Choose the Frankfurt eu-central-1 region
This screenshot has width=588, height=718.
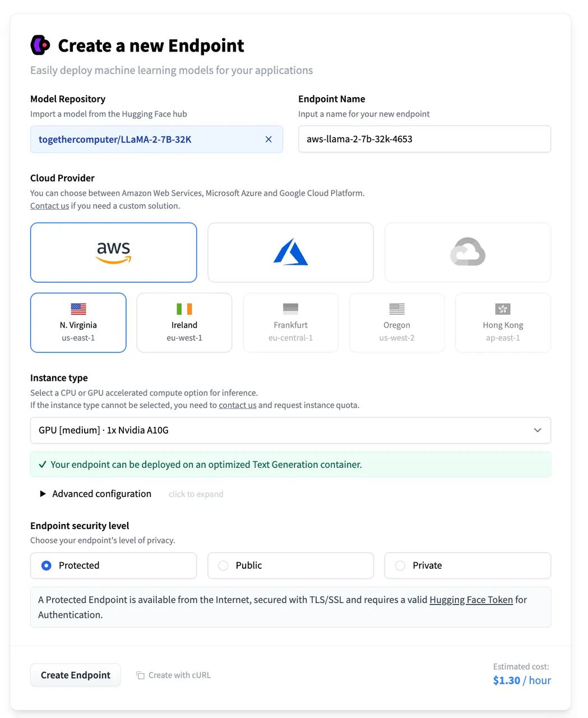tap(290, 323)
